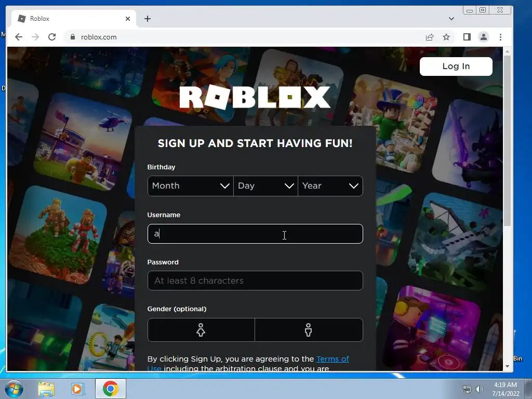
Task: Maximize the Chrome window
Action: pos(483,10)
